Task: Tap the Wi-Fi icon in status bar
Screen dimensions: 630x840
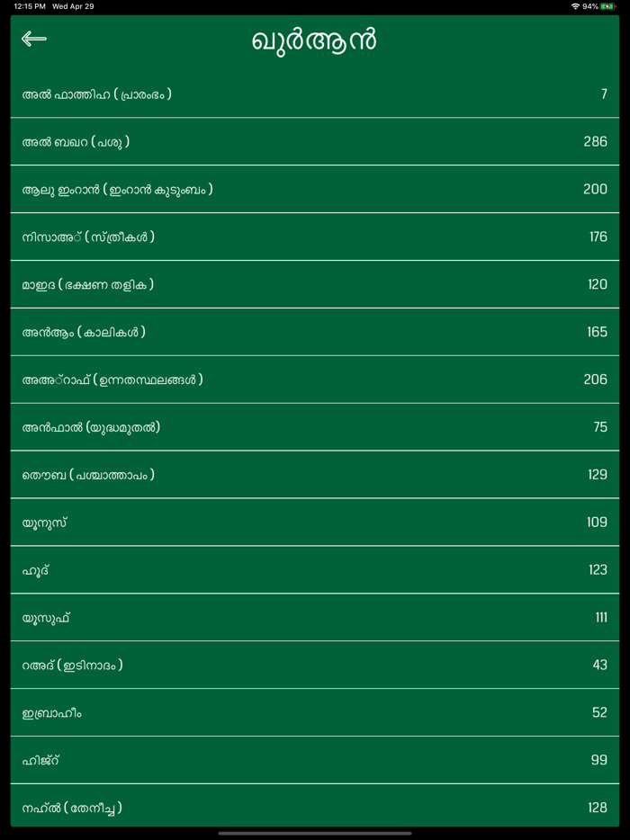Action: [575, 6]
